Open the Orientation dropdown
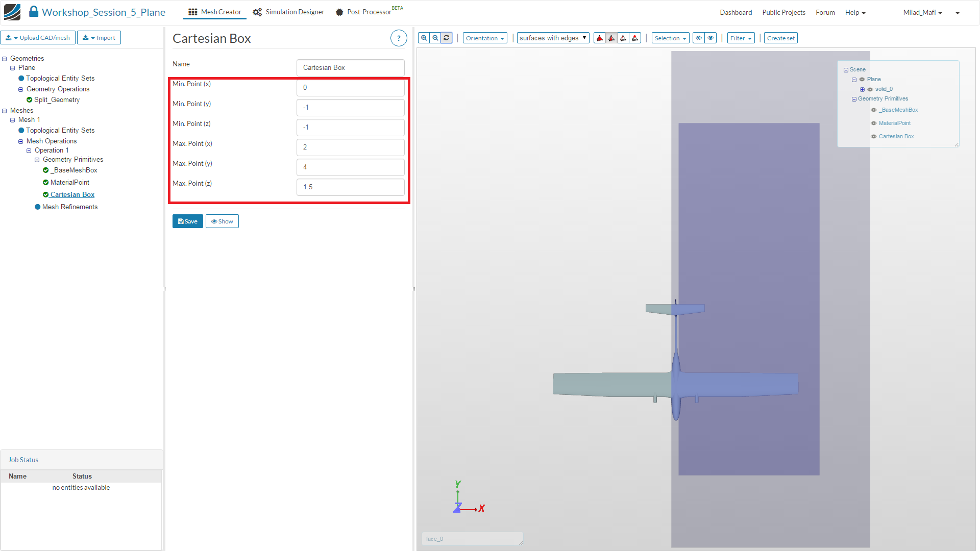Viewport: 980px width, 551px height. point(485,38)
